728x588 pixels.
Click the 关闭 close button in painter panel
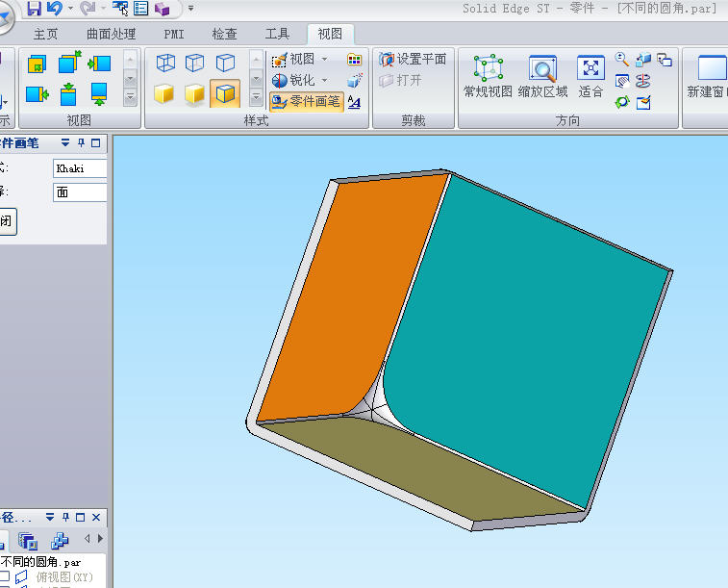click(x=8, y=221)
